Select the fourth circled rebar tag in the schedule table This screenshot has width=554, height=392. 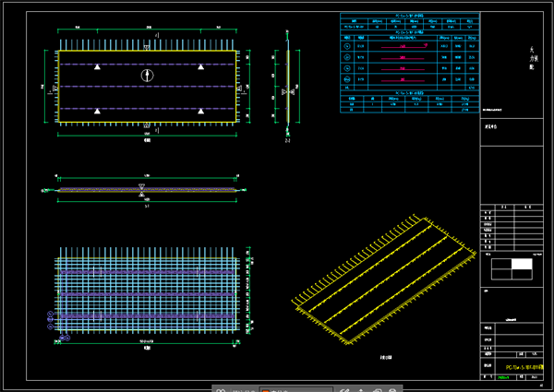pyautogui.click(x=347, y=79)
